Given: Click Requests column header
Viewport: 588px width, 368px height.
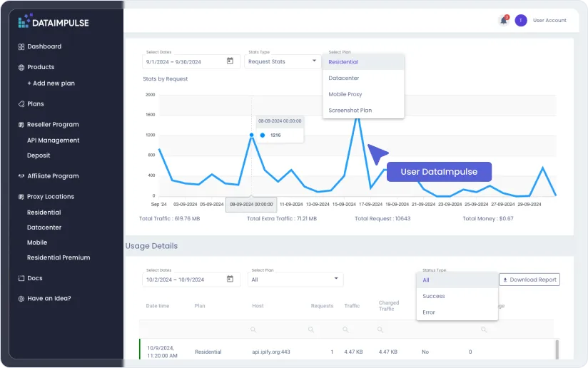Looking at the screenshot, I should (322, 306).
